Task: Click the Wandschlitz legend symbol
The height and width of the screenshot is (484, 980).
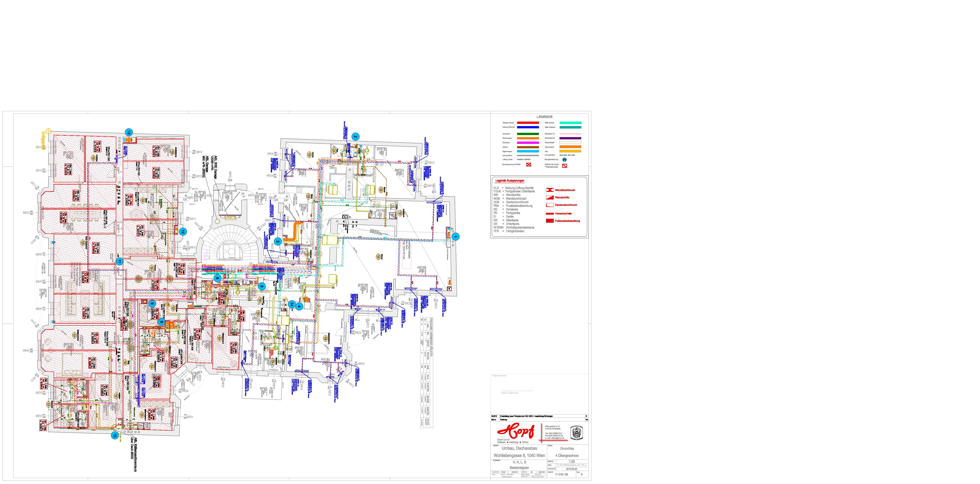Action: pos(550,197)
